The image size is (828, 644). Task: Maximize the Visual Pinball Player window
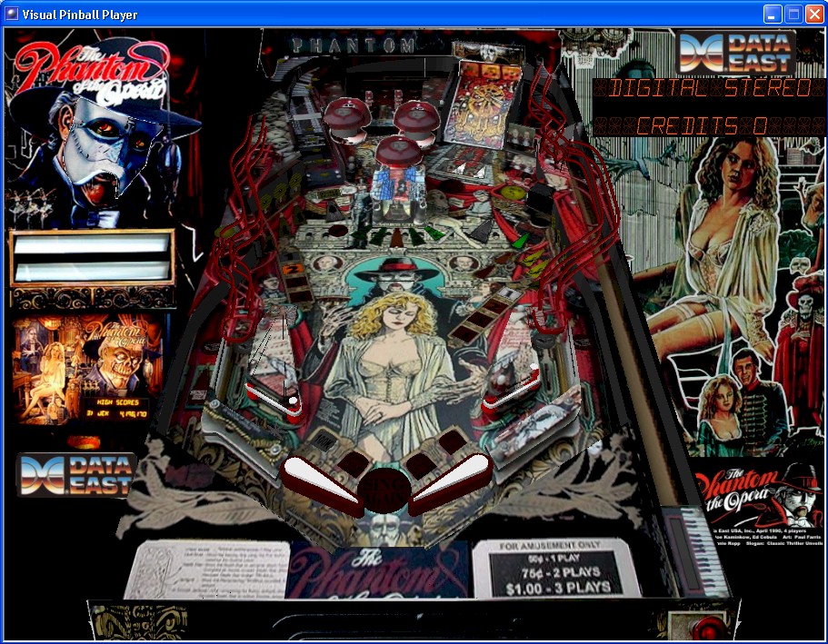[x=793, y=15]
